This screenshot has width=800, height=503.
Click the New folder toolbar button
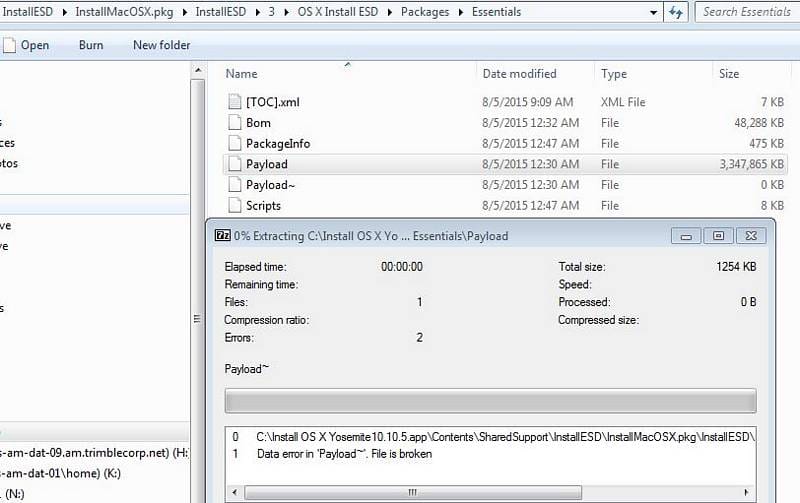click(x=161, y=45)
